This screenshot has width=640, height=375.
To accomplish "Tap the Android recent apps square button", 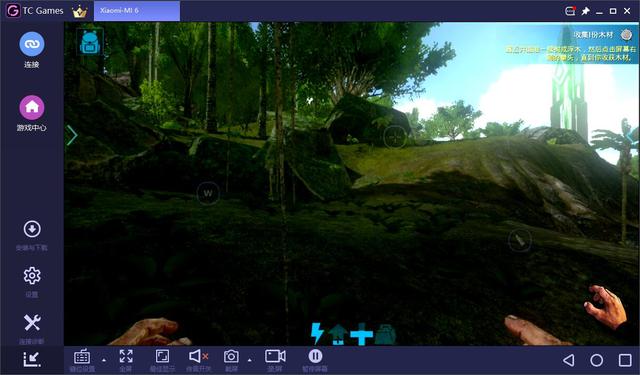I will [625, 360].
